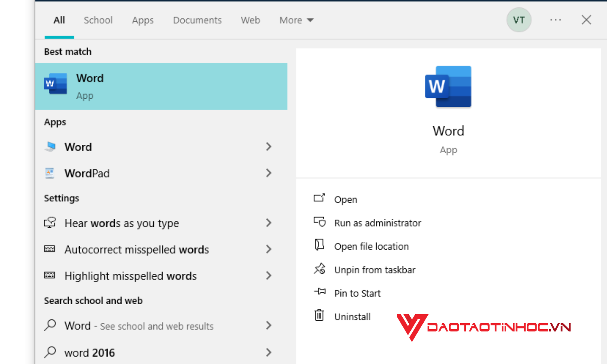Open the More filter dropdown
The width and height of the screenshot is (607, 364).
coord(296,20)
